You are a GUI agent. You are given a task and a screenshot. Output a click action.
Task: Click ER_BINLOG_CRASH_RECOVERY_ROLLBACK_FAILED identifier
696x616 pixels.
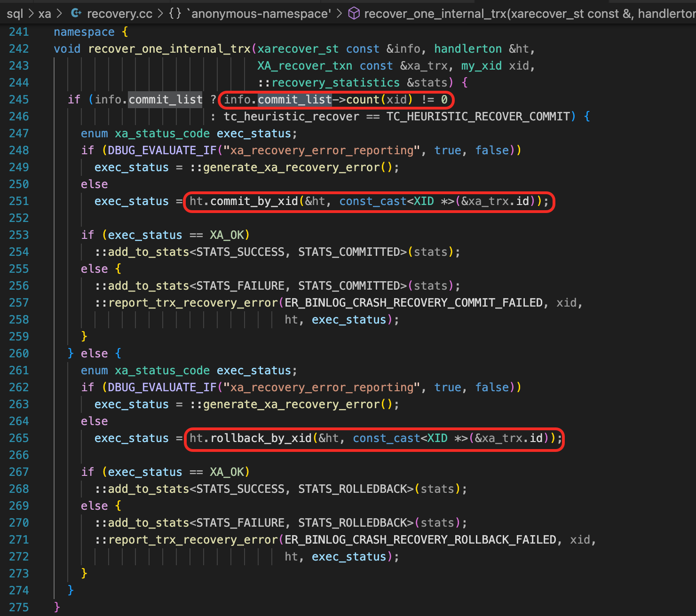coord(420,540)
